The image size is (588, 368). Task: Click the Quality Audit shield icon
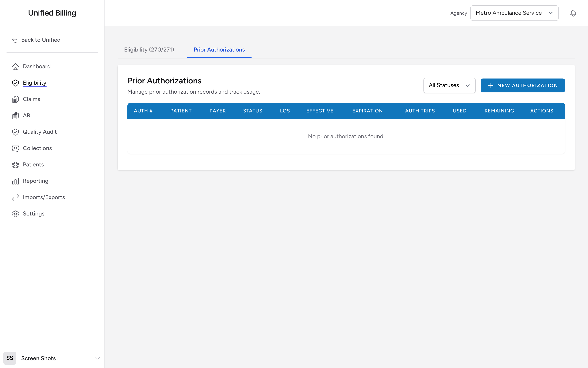click(x=15, y=132)
